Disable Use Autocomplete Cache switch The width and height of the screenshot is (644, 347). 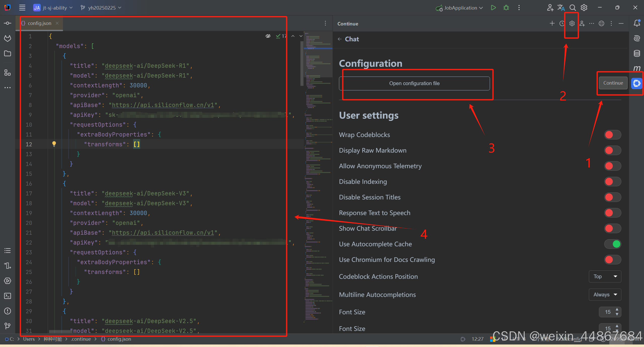pyautogui.click(x=612, y=244)
